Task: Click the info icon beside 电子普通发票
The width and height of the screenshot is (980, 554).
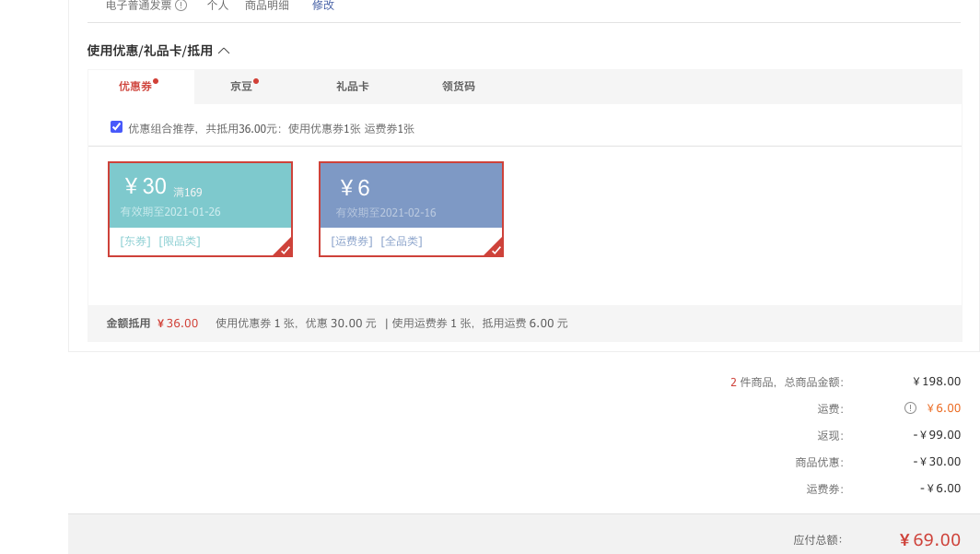Action: pyautogui.click(x=181, y=6)
